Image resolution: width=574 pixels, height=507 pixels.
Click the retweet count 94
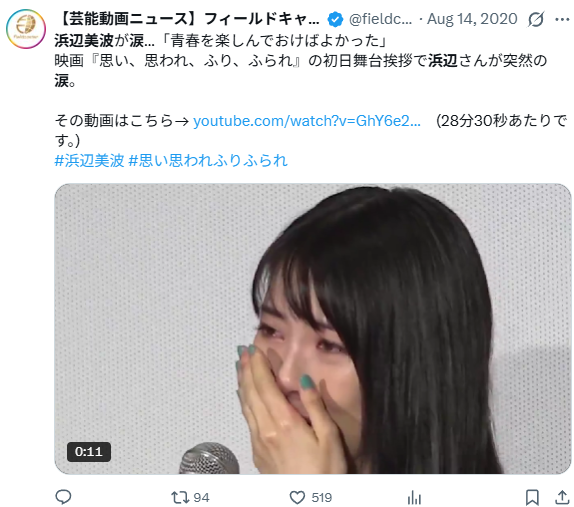click(x=201, y=497)
